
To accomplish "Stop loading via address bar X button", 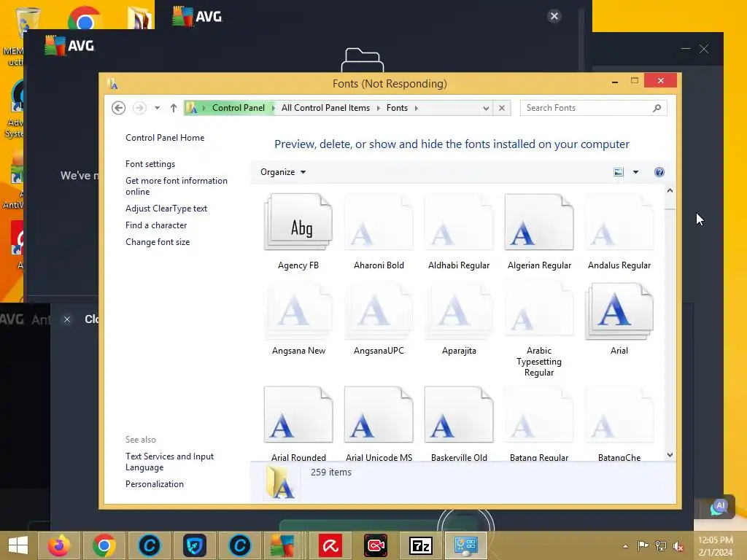I will pyautogui.click(x=502, y=108).
